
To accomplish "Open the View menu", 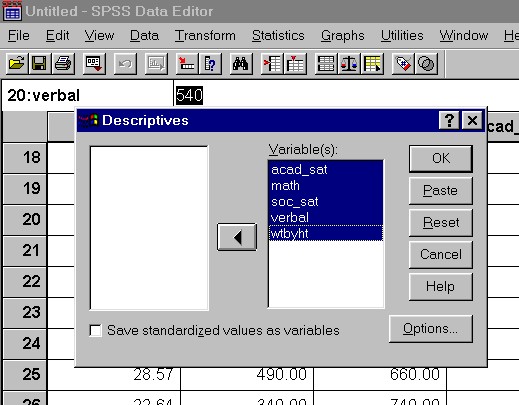I will [99, 35].
